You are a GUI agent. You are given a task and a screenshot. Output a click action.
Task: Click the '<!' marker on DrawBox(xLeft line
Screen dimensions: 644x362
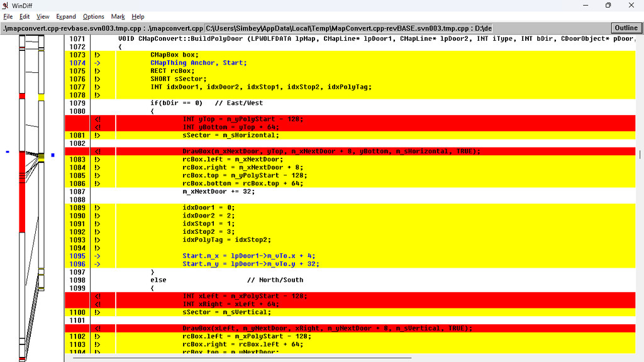click(97, 328)
